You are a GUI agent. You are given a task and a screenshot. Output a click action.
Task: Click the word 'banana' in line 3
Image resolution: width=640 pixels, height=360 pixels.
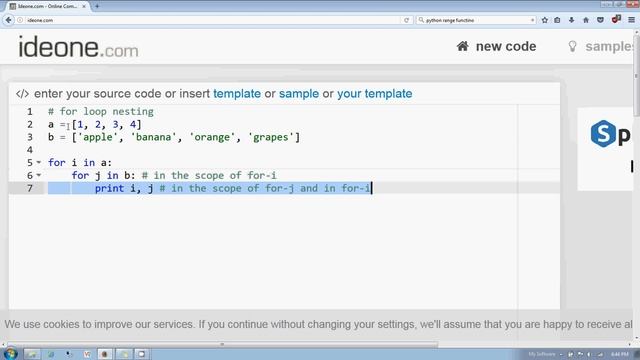click(x=153, y=137)
